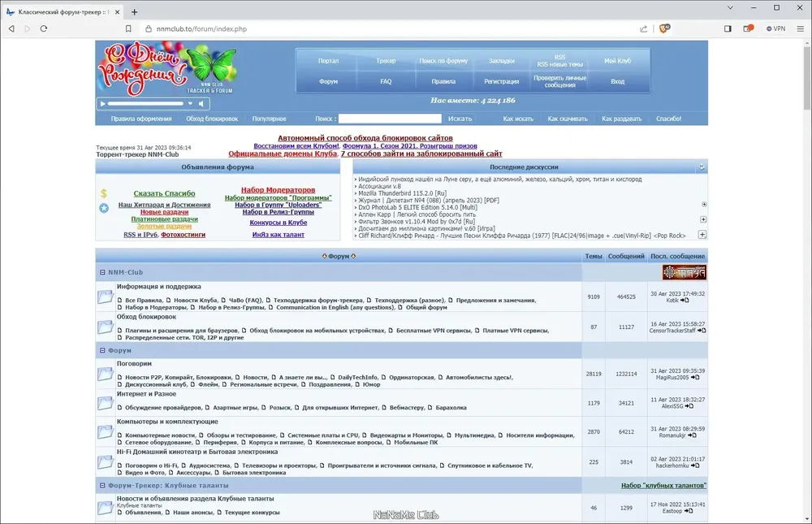The width and height of the screenshot is (812, 524).
Task: Open the audio player dropdown arrow
Action: pos(190,104)
